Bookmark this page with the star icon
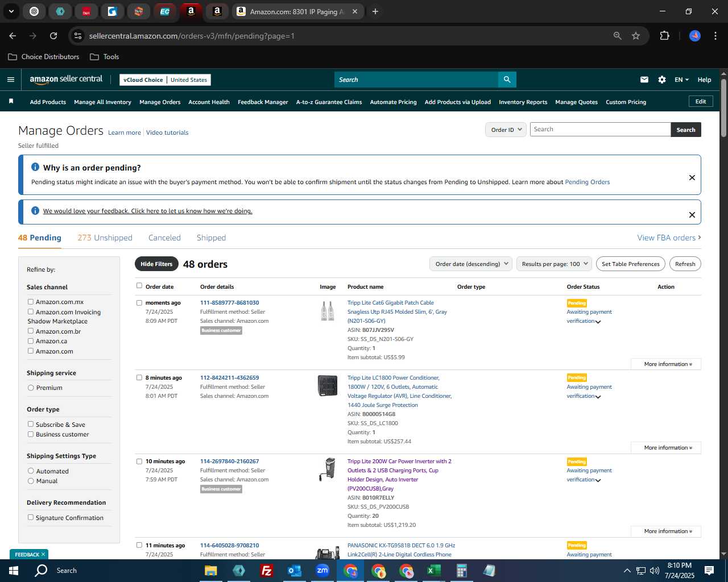Viewport: 728px width, 582px height. click(636, 36)
